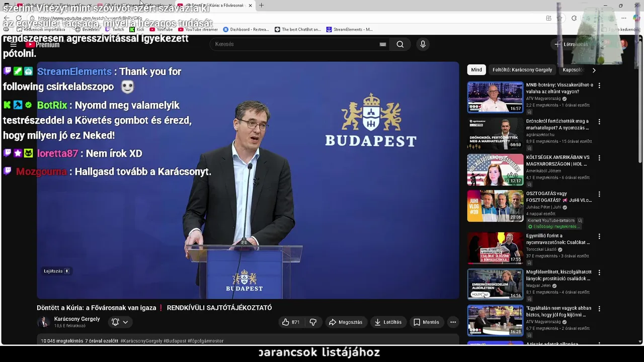Click the video player to pause playback

coord(248,180)
